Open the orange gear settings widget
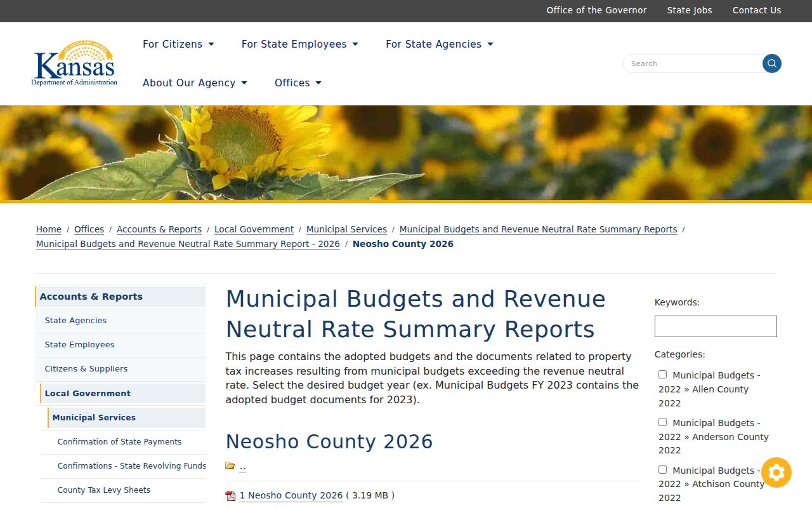This screenshot has height=508, width=812. pyautogui.click(x=776, y=472)
